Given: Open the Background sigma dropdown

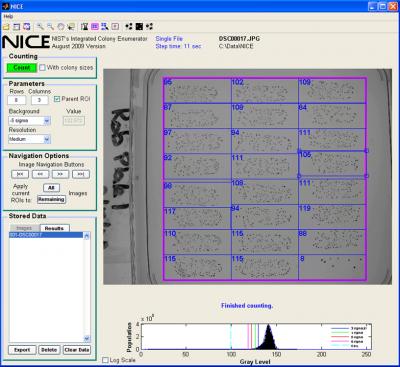Looking at the screenshot, I should tap(29, 121).
